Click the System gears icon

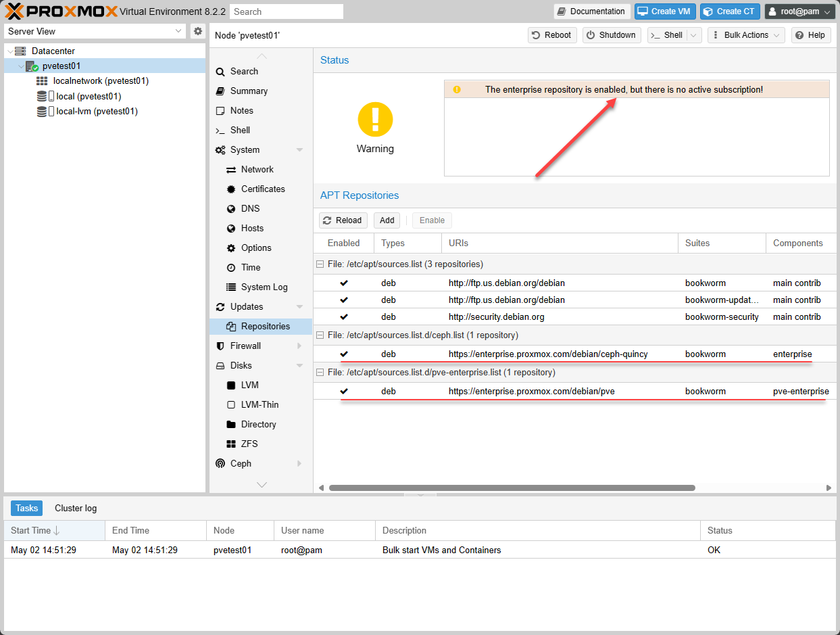pos(220,150)
